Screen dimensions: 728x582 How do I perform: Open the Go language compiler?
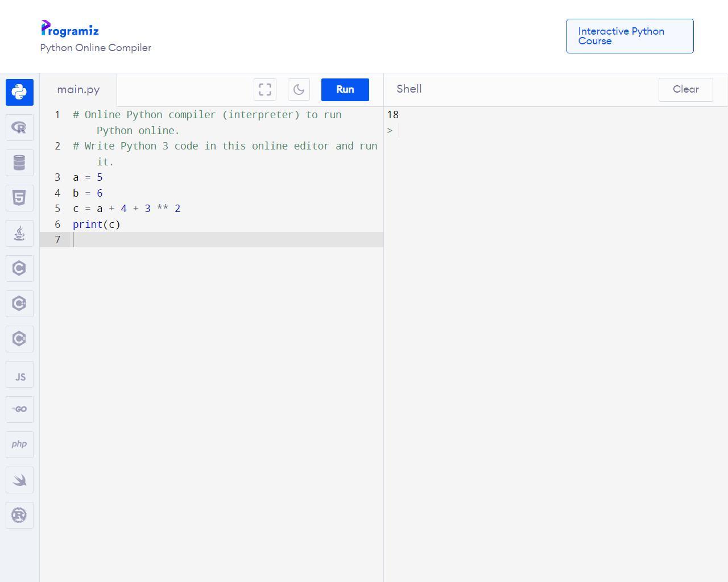coord(19,409)
